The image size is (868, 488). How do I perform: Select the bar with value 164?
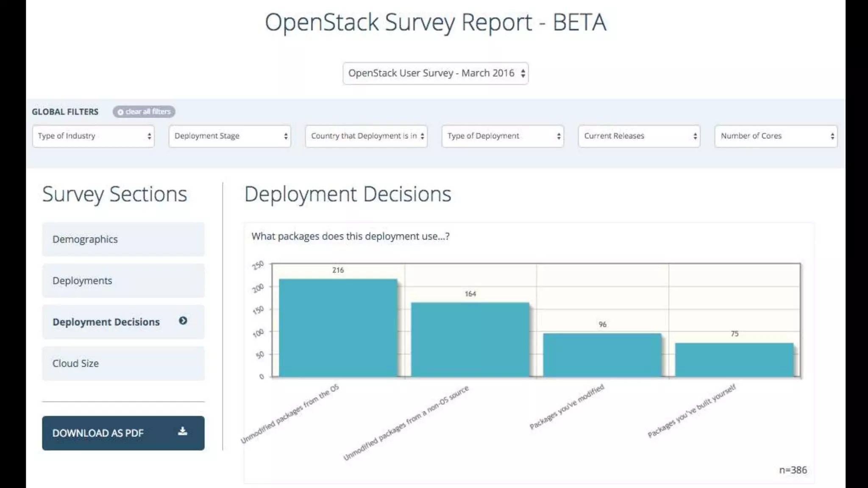pyautogui.click(x=470, y=339)
